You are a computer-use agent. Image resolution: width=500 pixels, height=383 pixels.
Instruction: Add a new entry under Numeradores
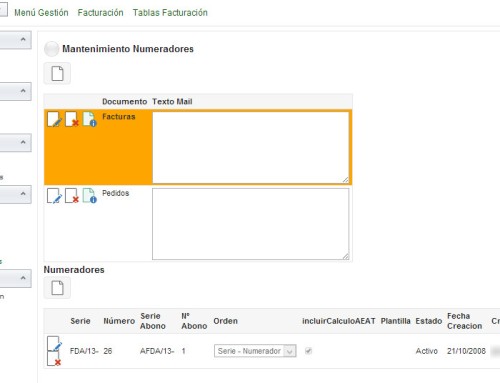(x=57, y=288)
